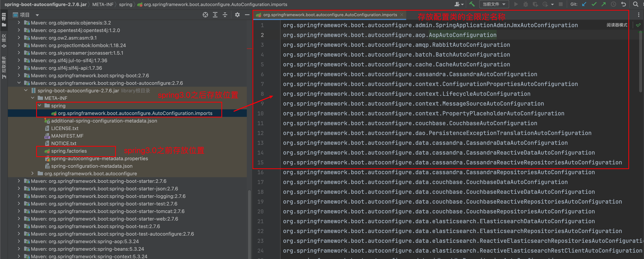Open the 提交 commit tool window
This screenshot has height=259, width=644.
tap(4, 41)
